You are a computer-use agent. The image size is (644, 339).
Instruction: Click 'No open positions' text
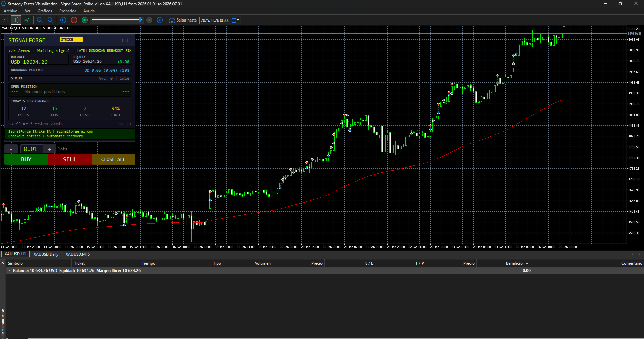pos(45,92)
